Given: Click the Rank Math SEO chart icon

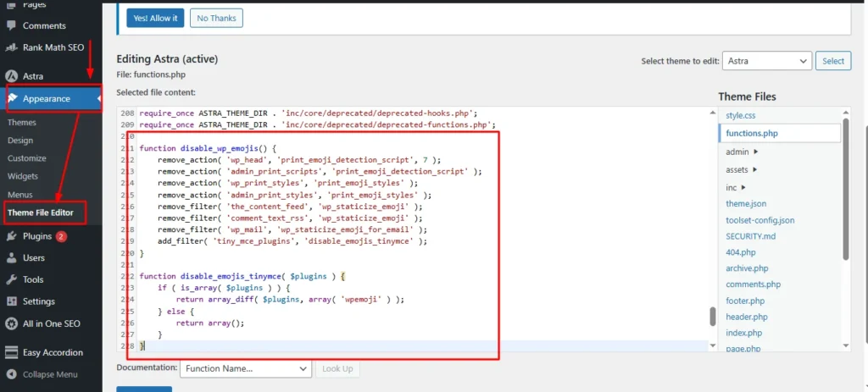Looking at the screenshot, I should [x=10, y=47].
